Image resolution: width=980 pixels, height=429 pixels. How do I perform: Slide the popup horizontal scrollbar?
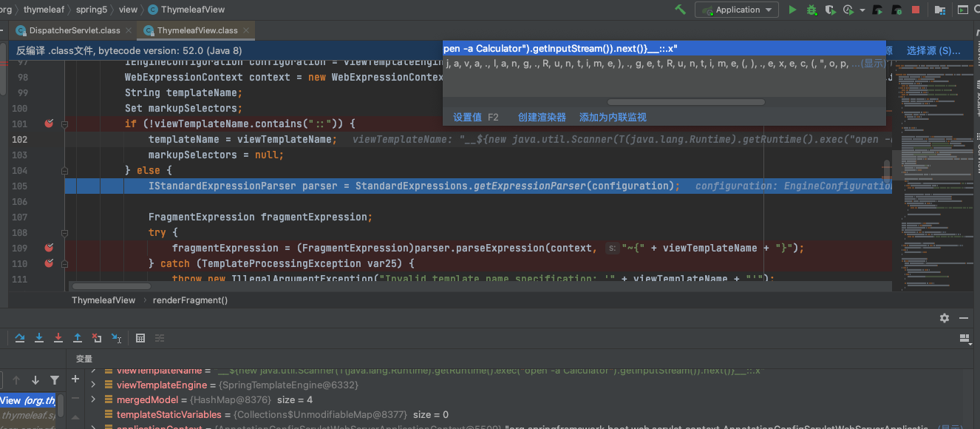[x=685, y=102]
